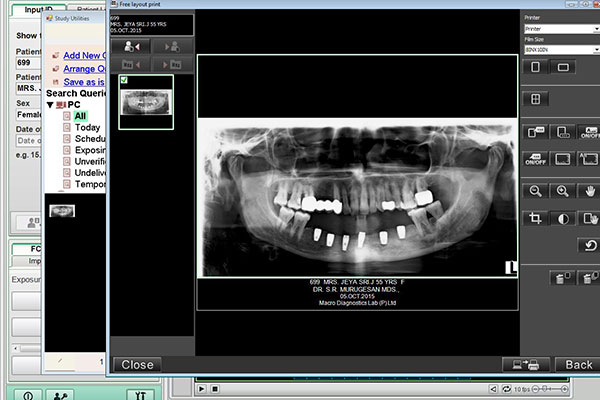Viewport: 600px width, 400px height.
Task: Click the reverse playback arrow icon
Action: 494,389
